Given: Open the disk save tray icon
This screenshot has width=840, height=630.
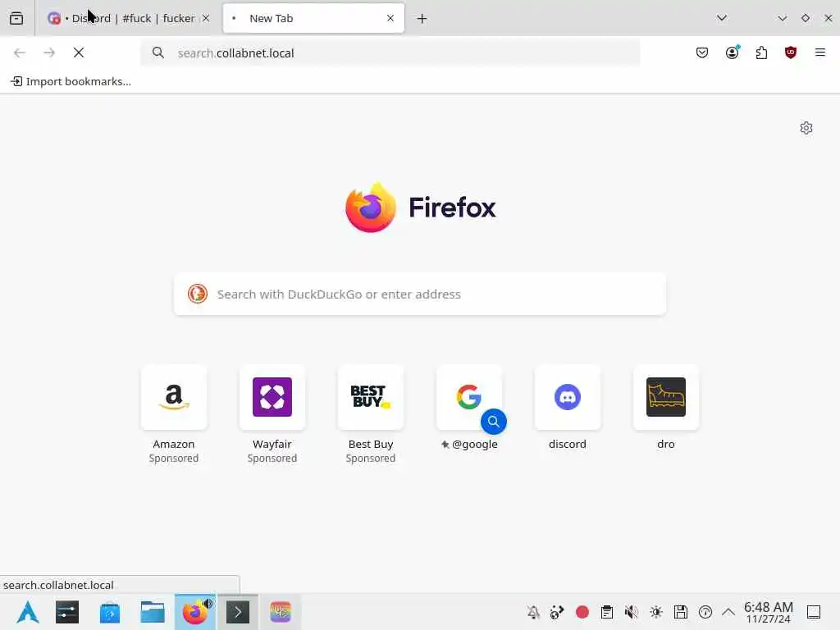Looking at the screenshot, I should pos(681,612).
